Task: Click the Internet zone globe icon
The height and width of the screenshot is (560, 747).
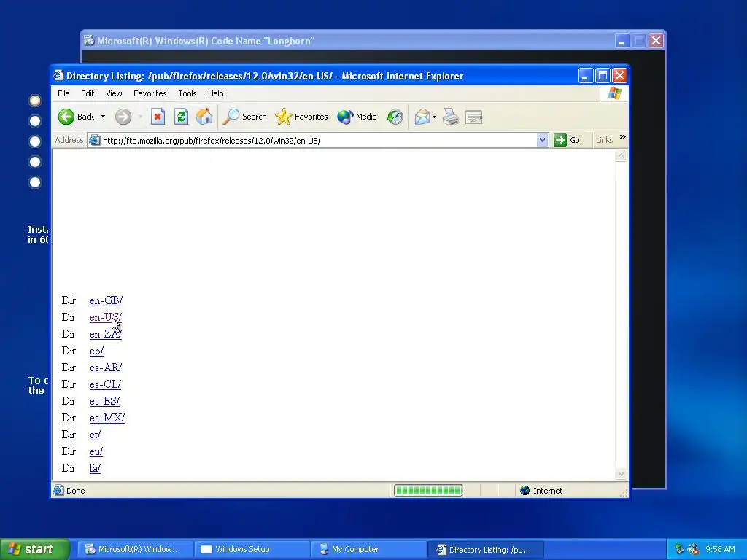Action: point(525,491)
